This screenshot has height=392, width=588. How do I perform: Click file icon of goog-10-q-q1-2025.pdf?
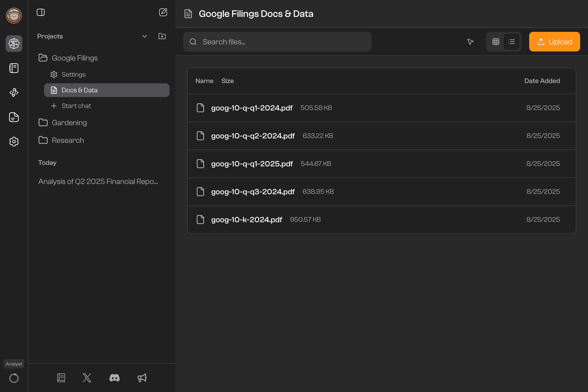pos(200,164)
